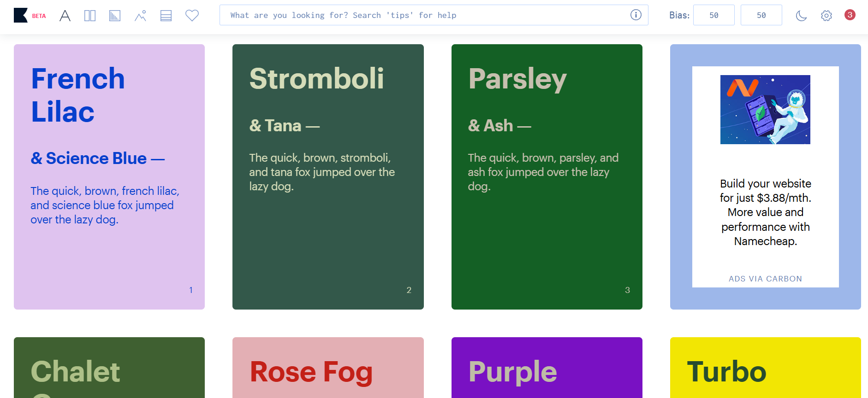
Task: Open the Namecheap ad image
Action: (x=765, y=110)
